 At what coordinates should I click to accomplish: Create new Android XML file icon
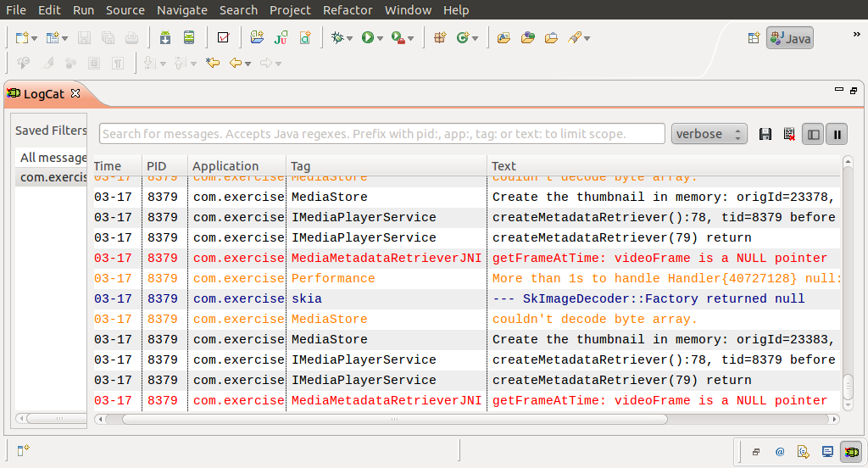point(305,37)
